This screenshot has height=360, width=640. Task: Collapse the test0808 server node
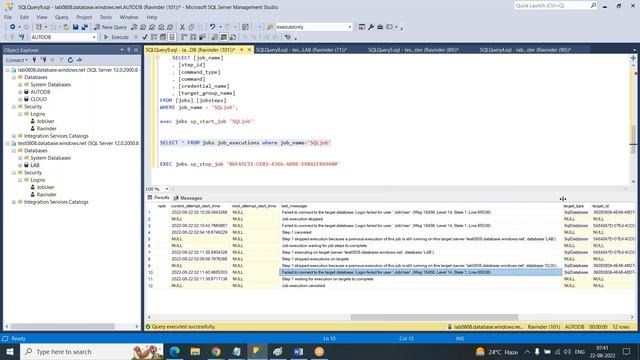pyautogui.click(x=7, y=143)
